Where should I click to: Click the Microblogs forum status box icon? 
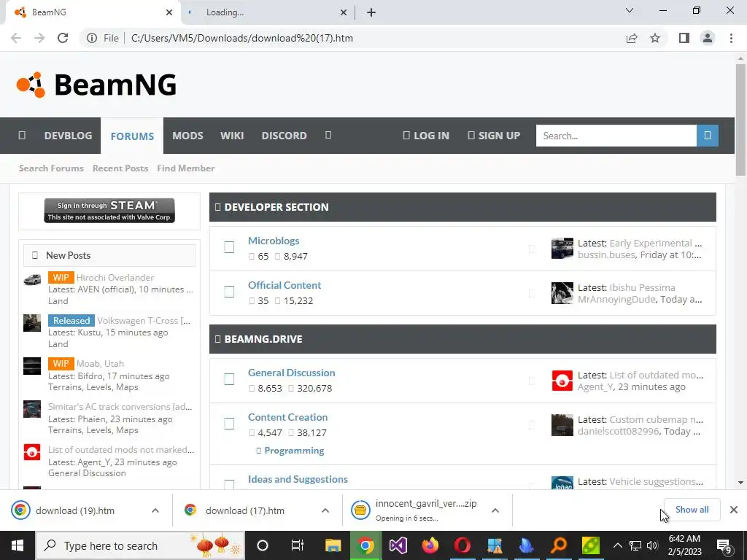229,247
